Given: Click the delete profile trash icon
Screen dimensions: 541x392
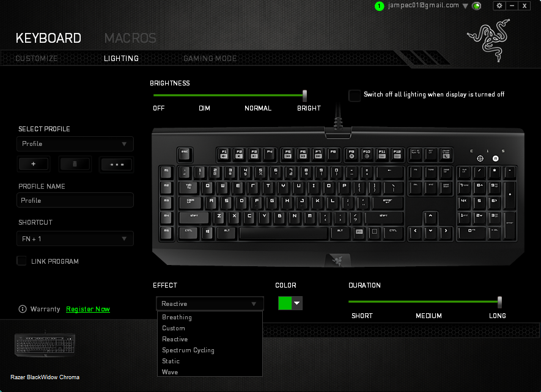Looking at the screenshot, I should [x=75, y=164].
